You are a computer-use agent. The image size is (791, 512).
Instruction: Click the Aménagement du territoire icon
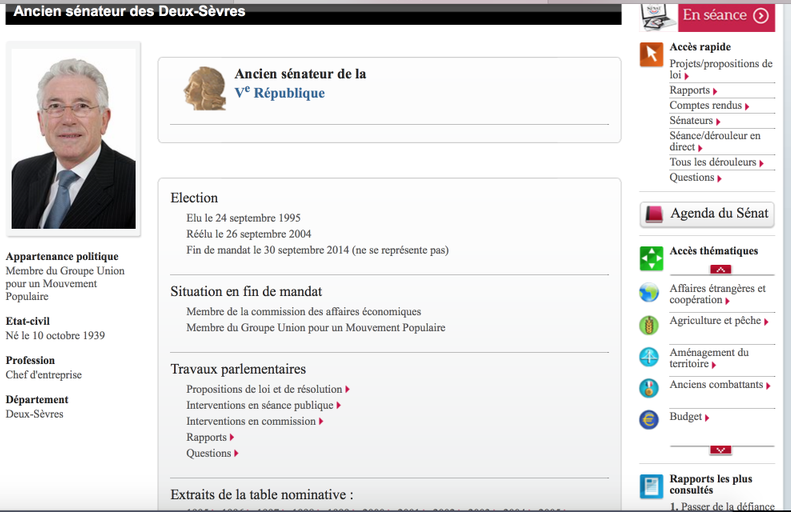(649, 357)
